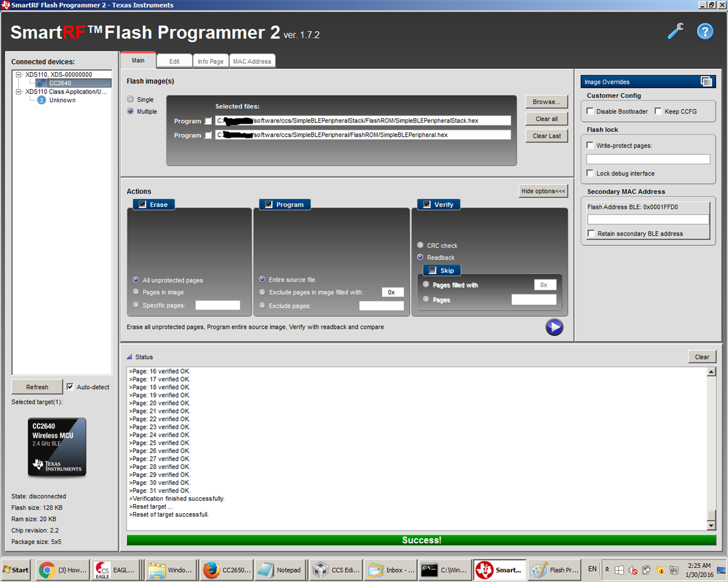
Task: Switch to the Edit tab
Action: pyautogui.click(x=174, y=61)
